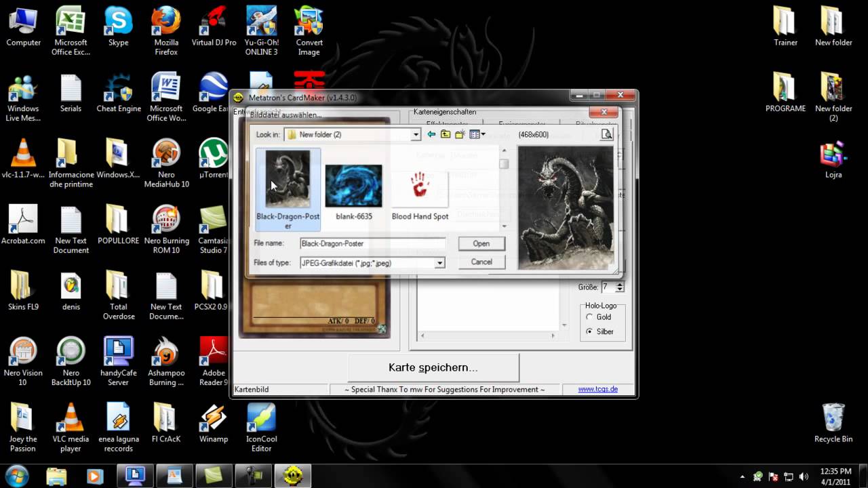Open Windows Explorer from taskbar
The width and height of the screenshot is (868, 488).
pyautogui.click(x=57, y=476)
